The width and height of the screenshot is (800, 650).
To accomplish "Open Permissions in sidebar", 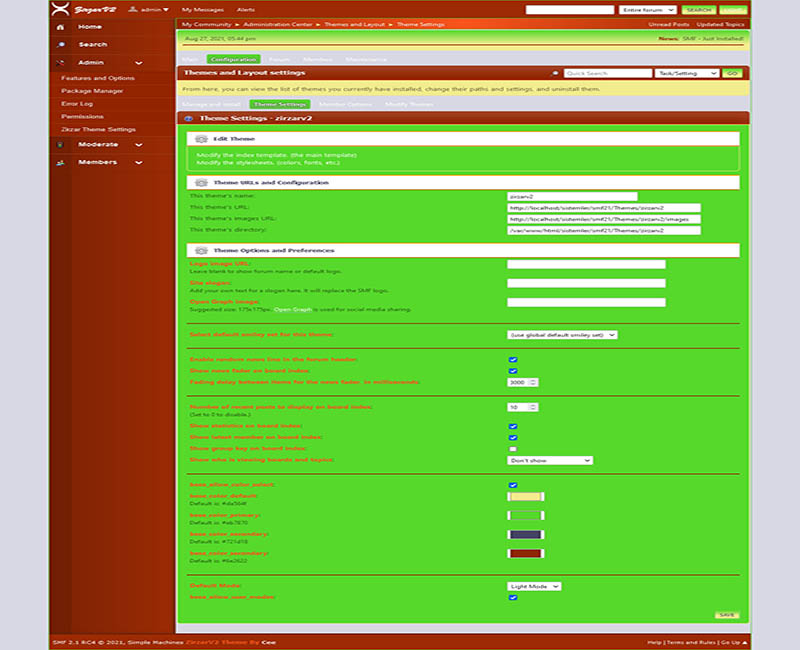I will 82,116.
